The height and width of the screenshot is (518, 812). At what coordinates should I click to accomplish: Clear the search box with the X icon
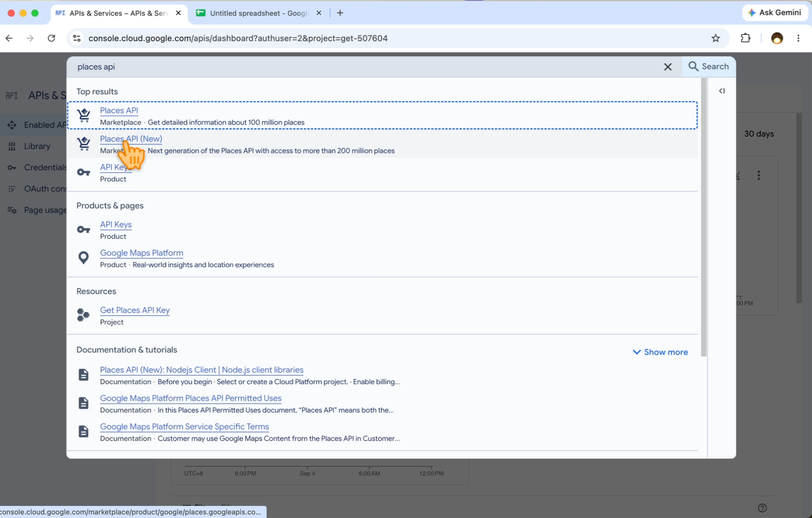[x=667, y=67]
